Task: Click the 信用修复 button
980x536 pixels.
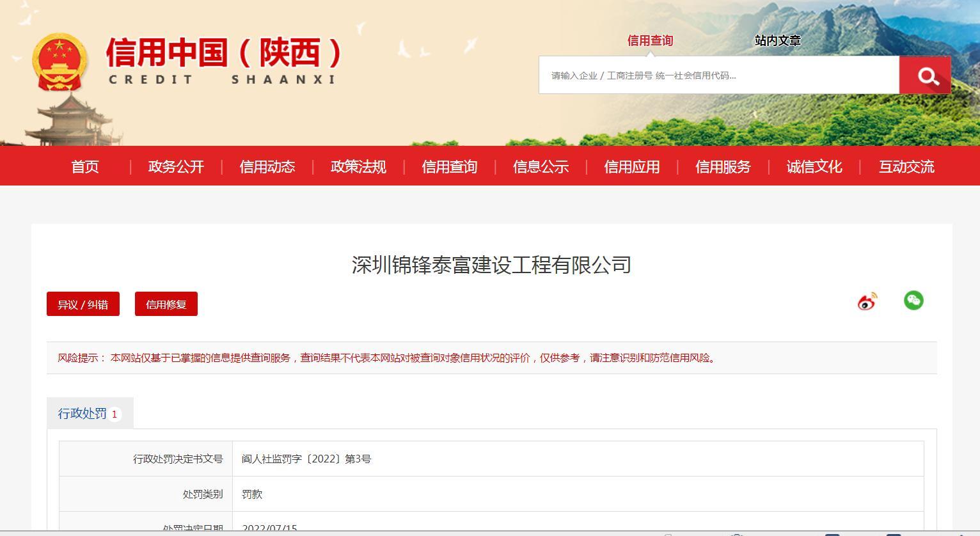Action: [166, 304]
